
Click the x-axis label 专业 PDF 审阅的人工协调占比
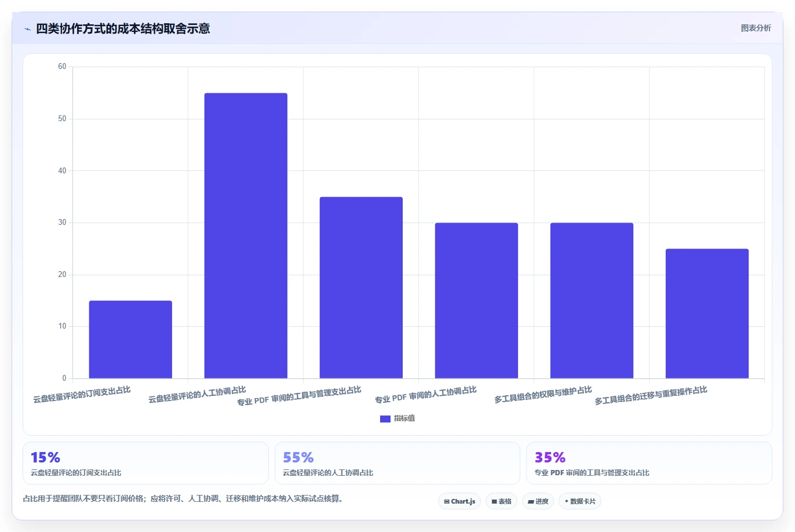[x=426, y=395]
